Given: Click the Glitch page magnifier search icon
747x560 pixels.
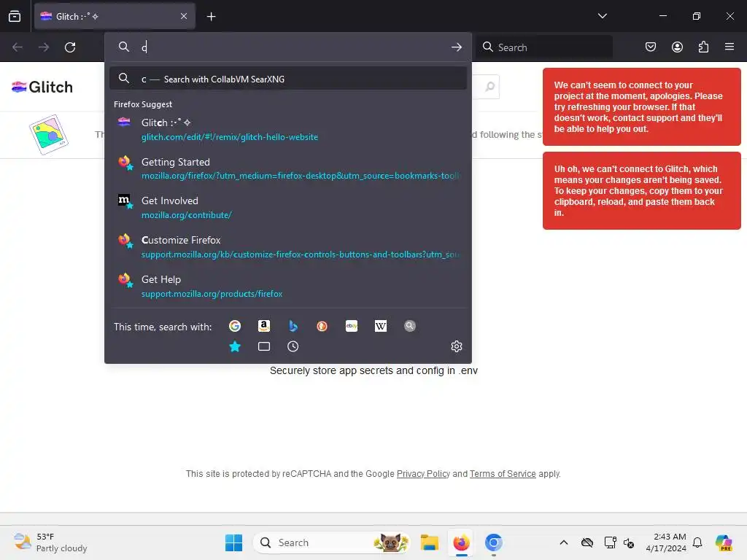Looking at the screenshot, I should pos(489,87).
